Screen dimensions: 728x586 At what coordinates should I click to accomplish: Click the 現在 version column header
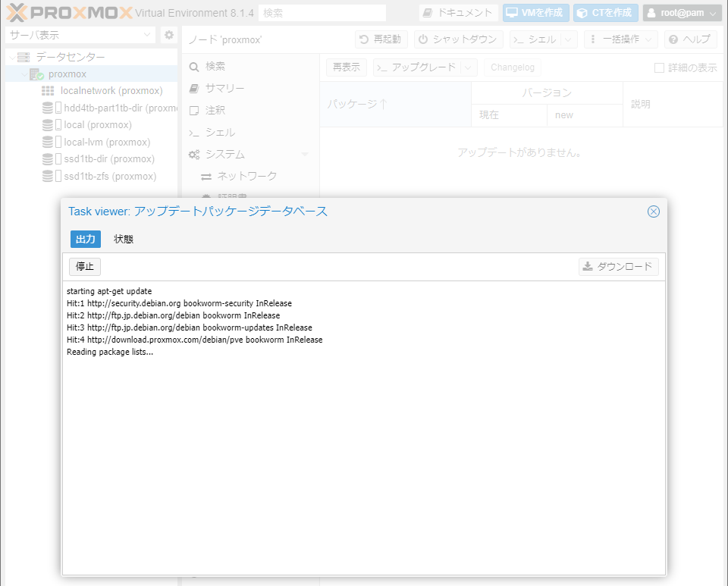[510, 115]
